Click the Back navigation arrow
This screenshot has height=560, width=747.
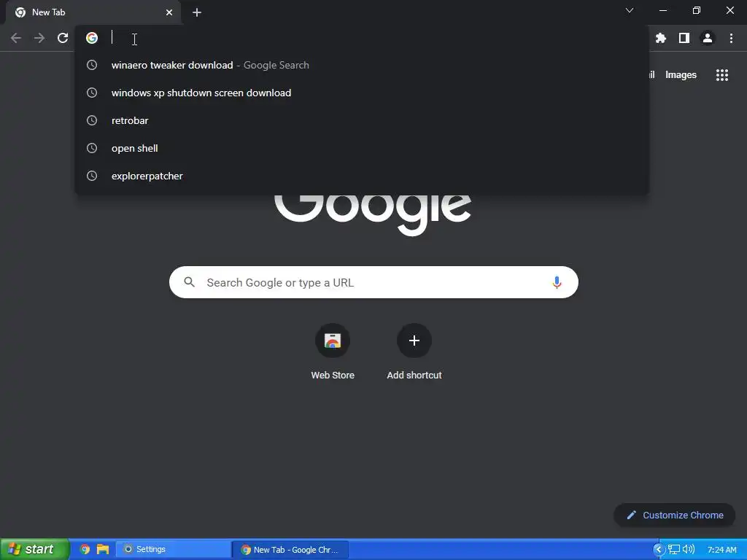point(16,38)
